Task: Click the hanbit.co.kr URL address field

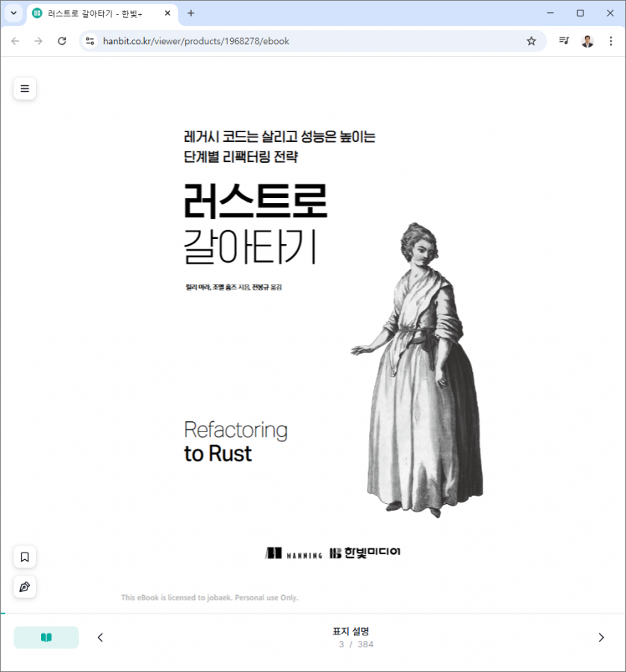Action: tap(299, 41)
